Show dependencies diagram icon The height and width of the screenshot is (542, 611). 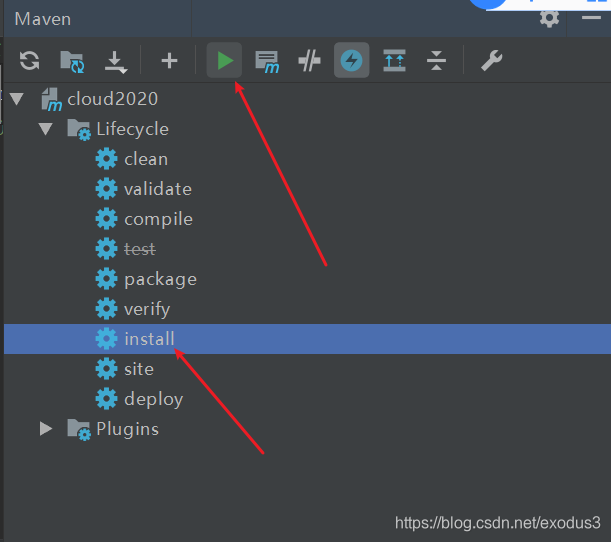tap(394, 60)
